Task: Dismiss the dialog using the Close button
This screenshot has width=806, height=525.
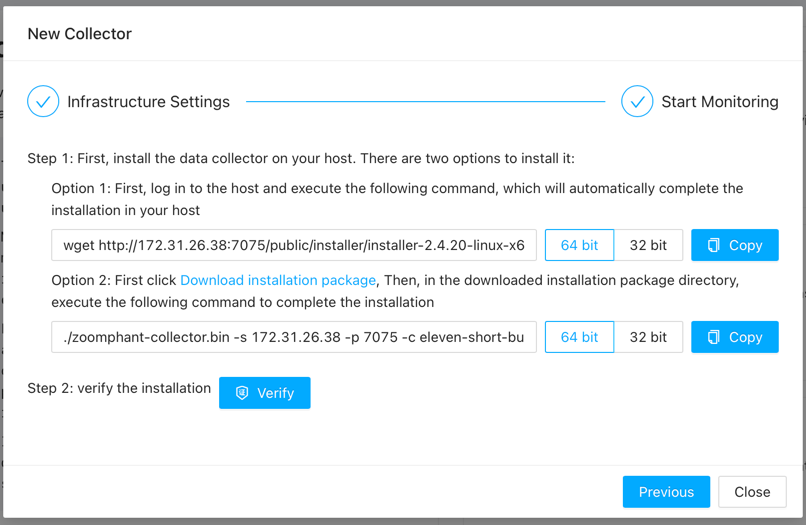Action: click(752, 492)
